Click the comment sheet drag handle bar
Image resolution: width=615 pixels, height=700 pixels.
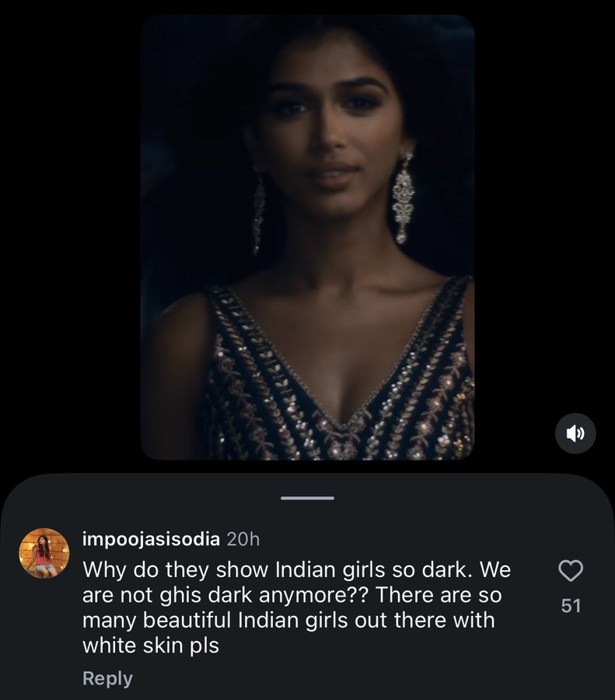[x=308, y=498]
